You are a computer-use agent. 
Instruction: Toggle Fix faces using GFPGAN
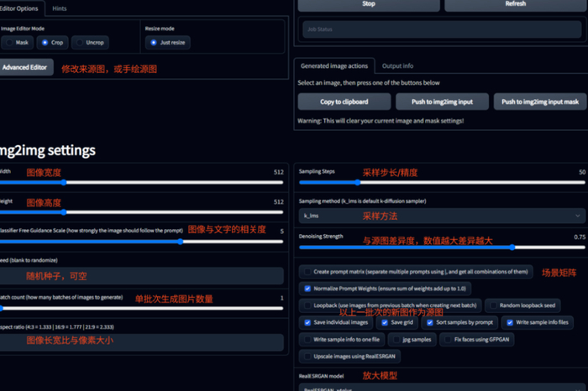tap(448, 339)
